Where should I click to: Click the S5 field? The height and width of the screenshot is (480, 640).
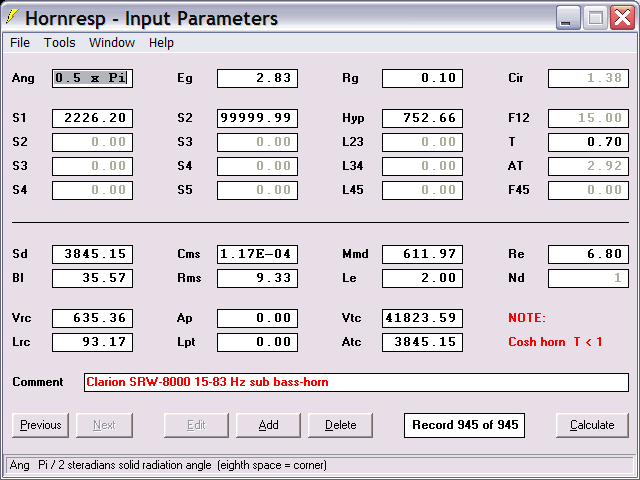[258, 190]
